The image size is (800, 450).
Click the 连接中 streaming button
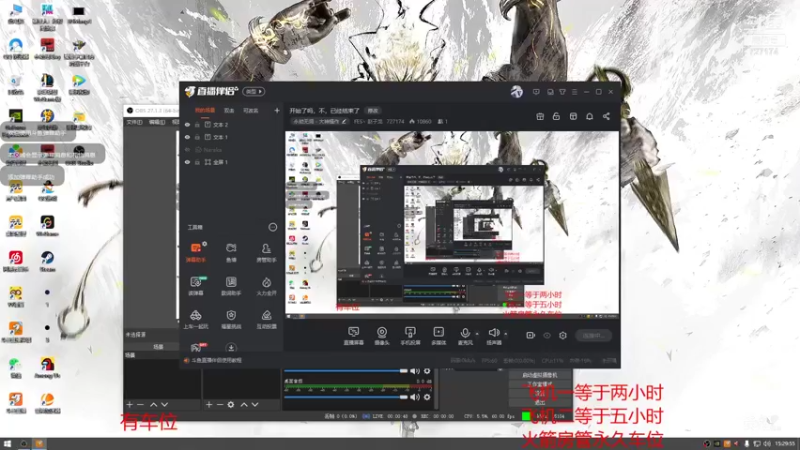(x=593, y=336)
